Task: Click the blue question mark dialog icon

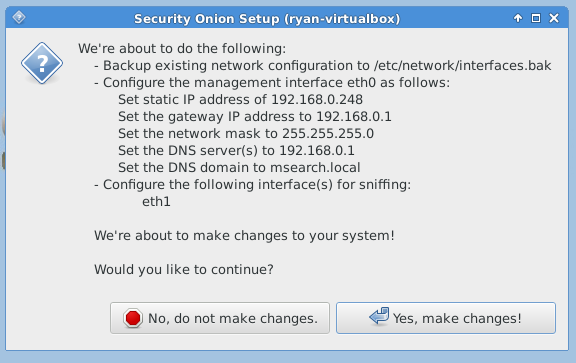Action: click(42, 63)
